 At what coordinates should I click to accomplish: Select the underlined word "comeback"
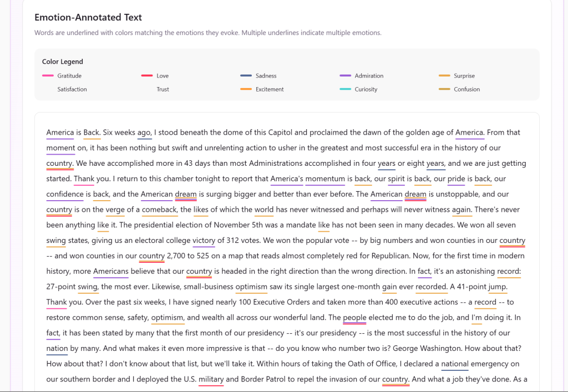[160, 210]
